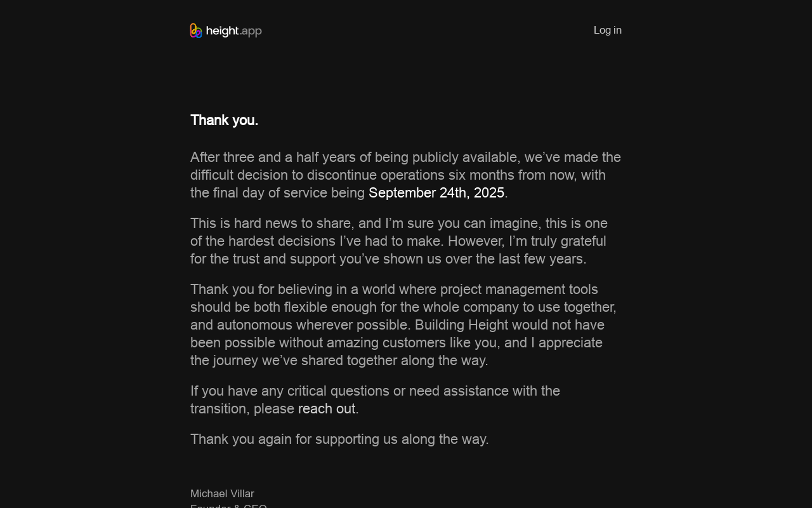812x508 pixels.
Task: Click the 'Thank you.' heading
Action: (224, 121)
